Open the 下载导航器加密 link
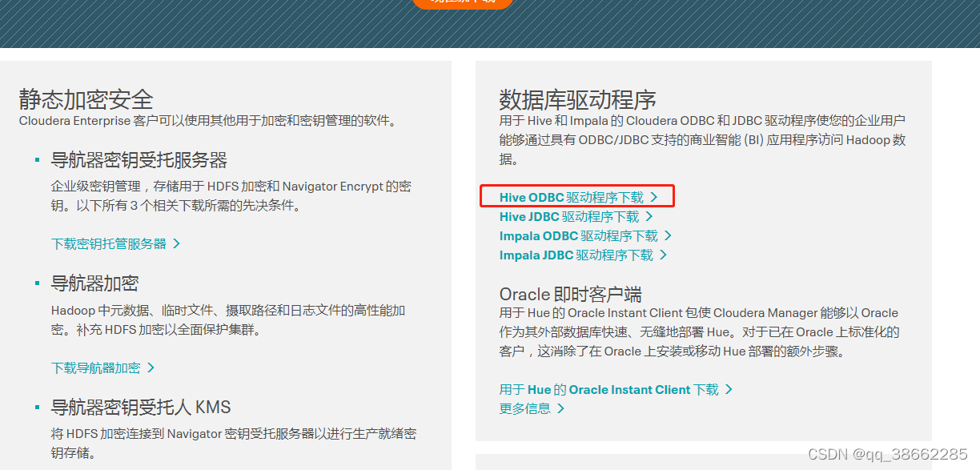Image resolution: width=980 pixels, height=470 pixels. click(102, 368)
